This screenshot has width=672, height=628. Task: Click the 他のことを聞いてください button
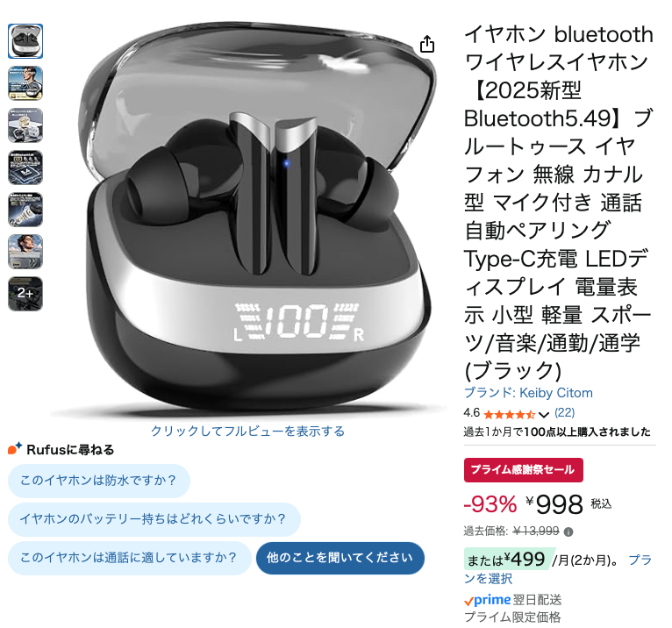340,558
